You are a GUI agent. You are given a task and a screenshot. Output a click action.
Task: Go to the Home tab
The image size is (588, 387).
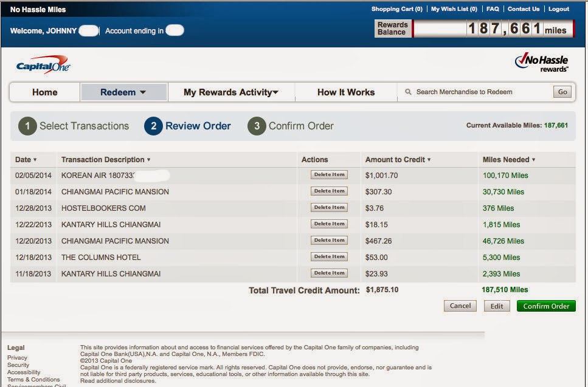click(x=44, y=92)
